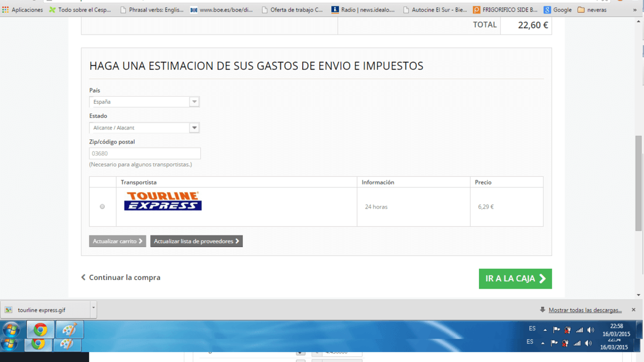This screenshot has width=644, height=362.
Task: Switch to Chrome in the upper taskbar
Action: (x=40, y=330)
